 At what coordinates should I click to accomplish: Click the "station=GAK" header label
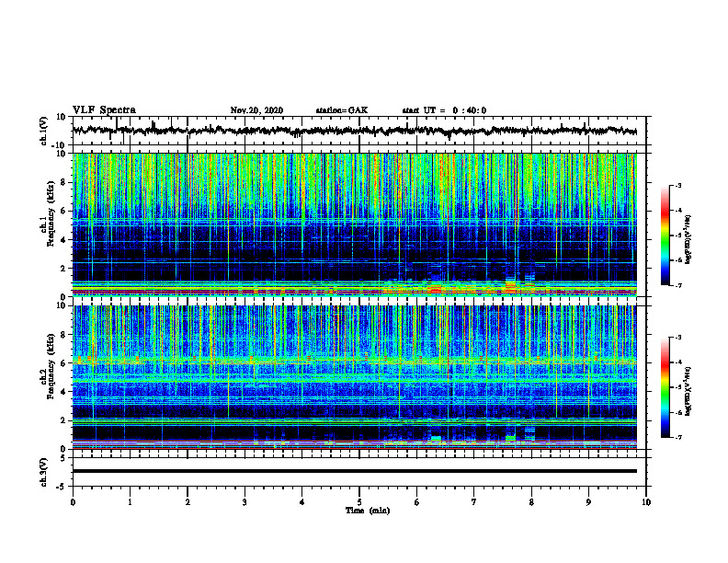(342, 110)
